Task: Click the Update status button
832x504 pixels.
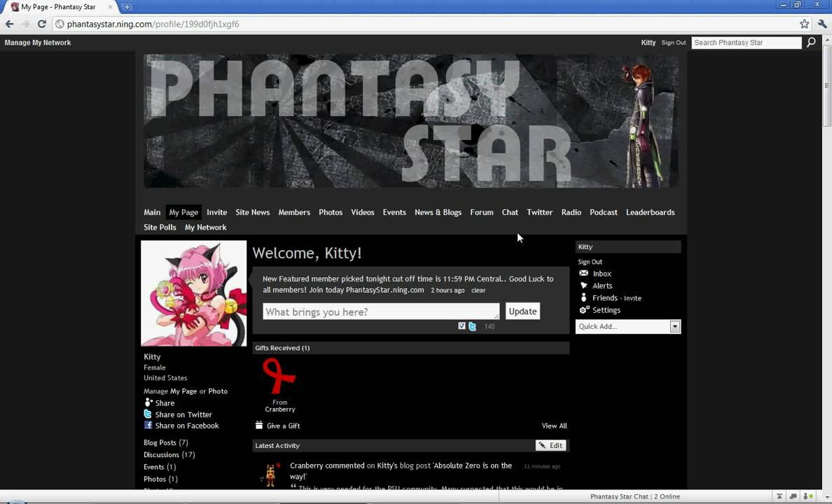Action: click(x=522, y=311)
